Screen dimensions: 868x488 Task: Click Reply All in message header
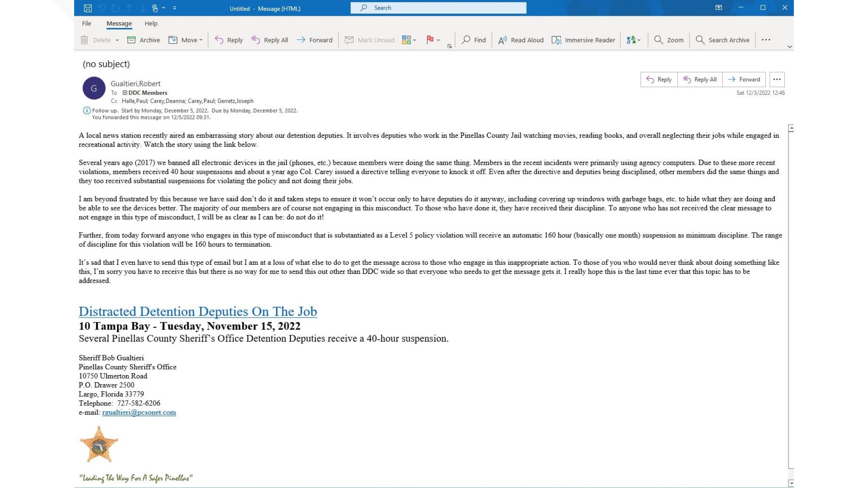coord(700,80)
